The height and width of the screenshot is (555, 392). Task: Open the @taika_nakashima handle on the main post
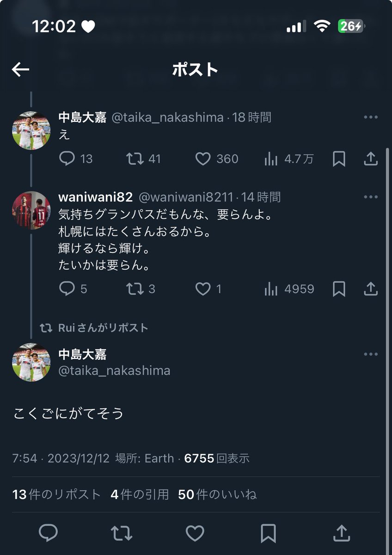click(x=114, y=370)
